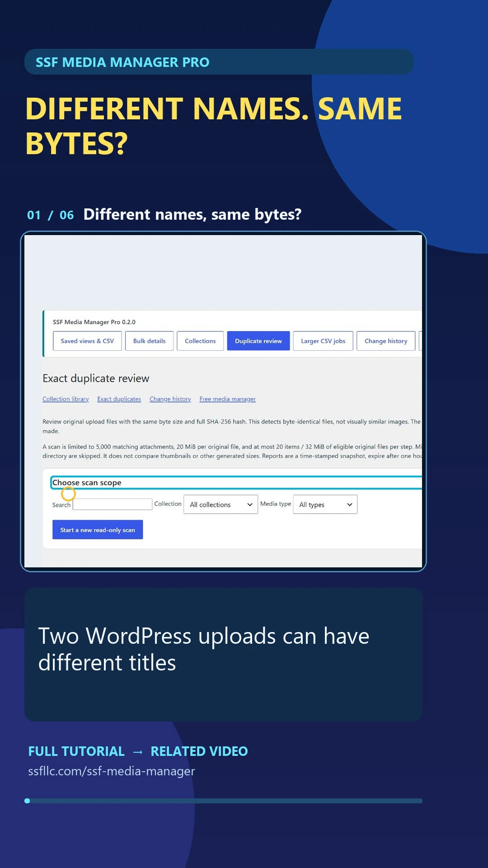Open the Exact duplicates link
Screen dimensions: 488x868
(119, 399)
